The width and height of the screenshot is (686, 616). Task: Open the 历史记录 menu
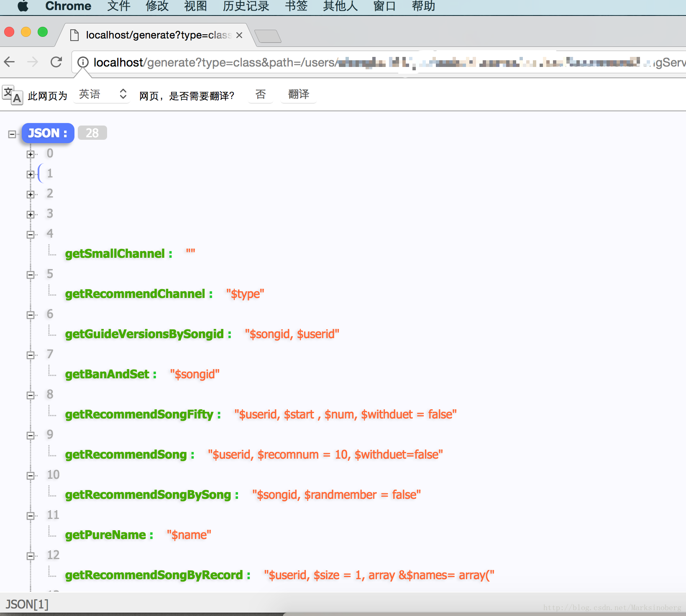246,6
